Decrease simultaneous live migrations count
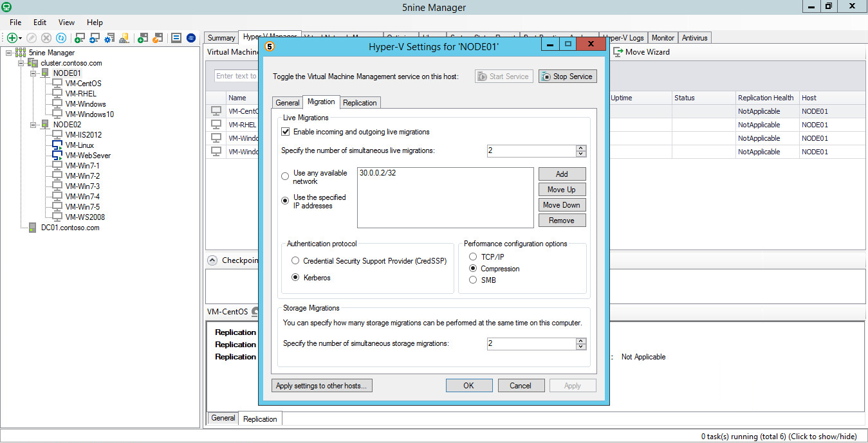Viewport: 868px width, 443px height. point(581,154)
